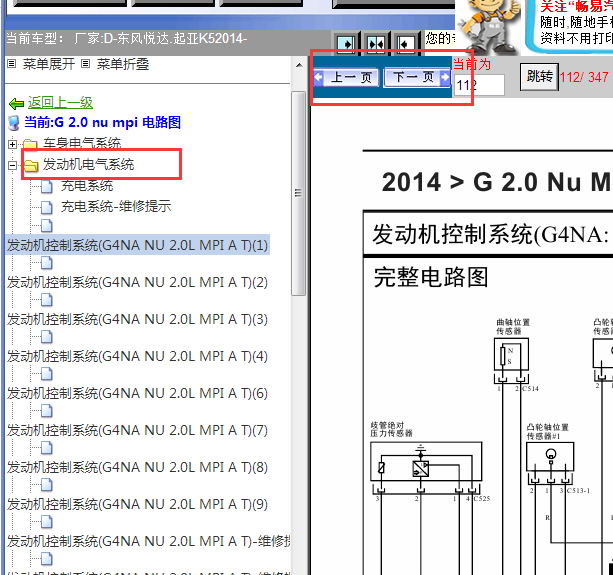This screenshot has width=613, height=575.
Task: Click the 发动机电气系统 open folder icon
Action: (31, 166)
